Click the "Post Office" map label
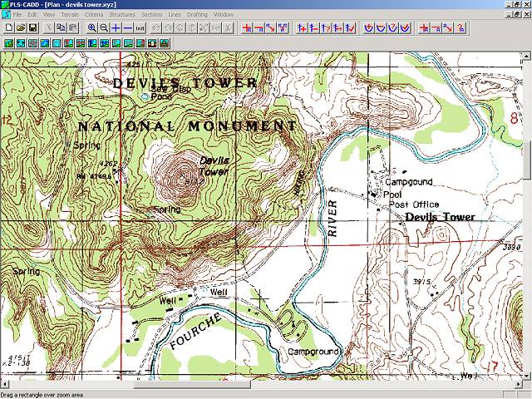The width and height of the screenshot is (532, 399). tap(414, 204)
